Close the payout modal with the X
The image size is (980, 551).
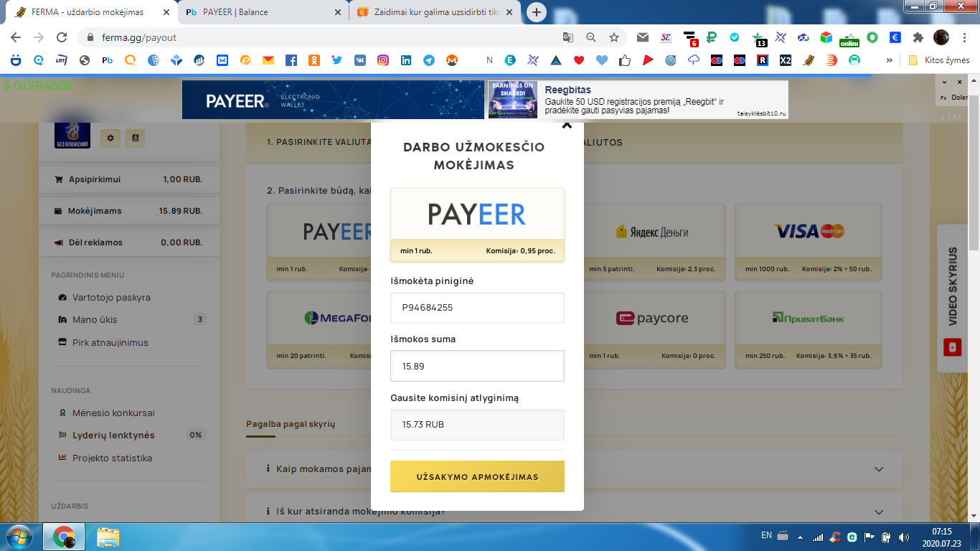click(567, 125)
